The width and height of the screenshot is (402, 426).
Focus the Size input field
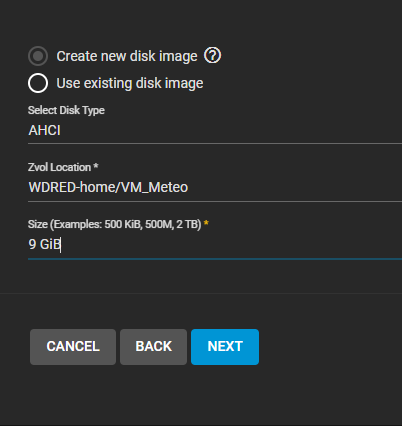(x=215, y=244)
